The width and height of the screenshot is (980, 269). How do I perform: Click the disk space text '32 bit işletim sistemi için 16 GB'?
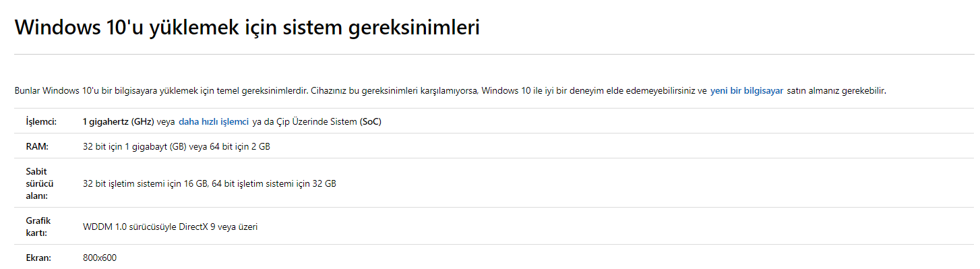click(x=145, y=183)
